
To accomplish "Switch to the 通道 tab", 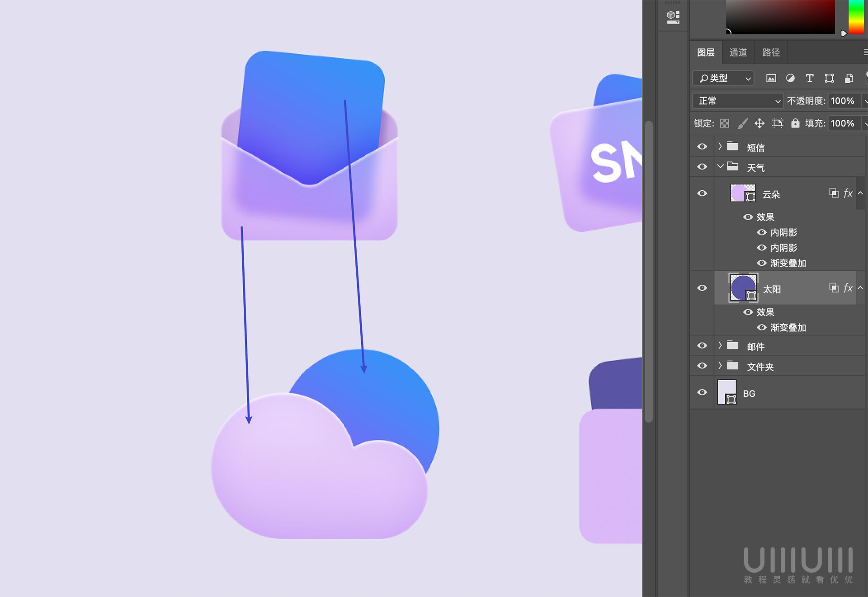I will 738,52.
